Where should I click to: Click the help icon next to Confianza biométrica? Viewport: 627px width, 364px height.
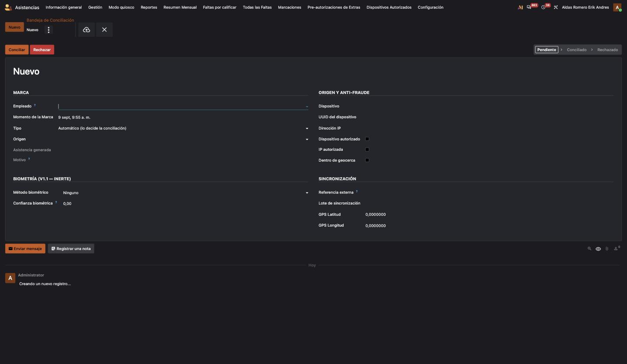[x=56, y=202]
